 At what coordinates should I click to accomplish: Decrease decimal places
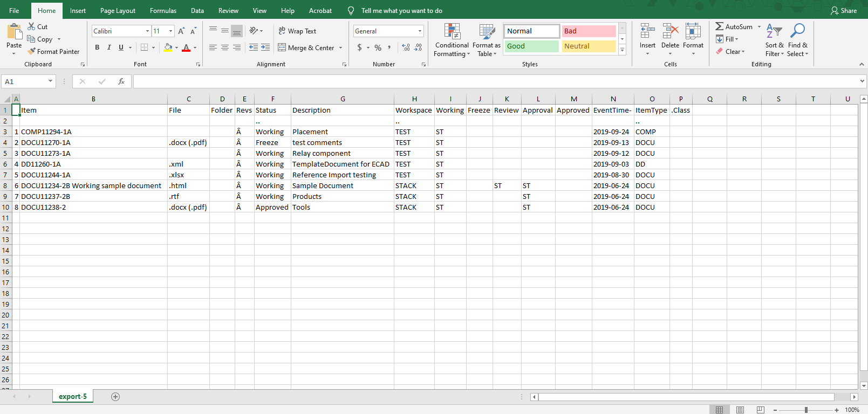pos(418,47)
